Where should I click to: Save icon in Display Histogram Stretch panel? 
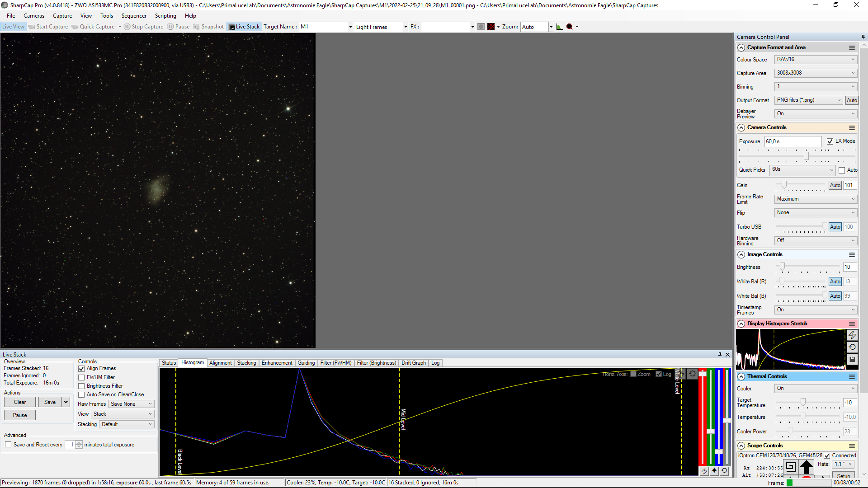852,359
